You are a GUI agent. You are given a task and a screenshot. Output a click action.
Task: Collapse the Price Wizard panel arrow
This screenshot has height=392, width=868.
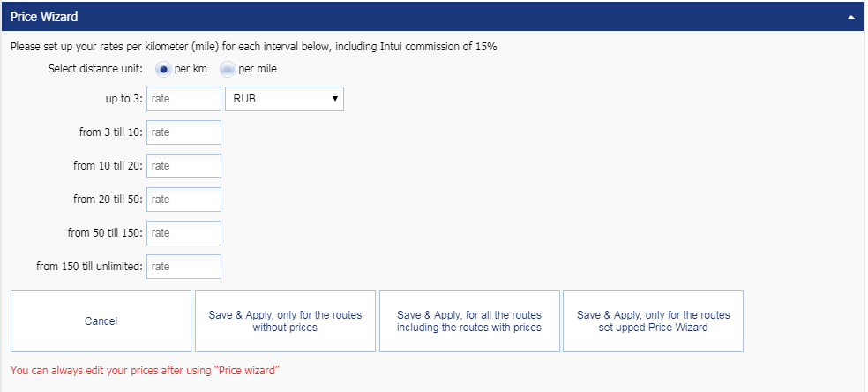click(851, 17)
